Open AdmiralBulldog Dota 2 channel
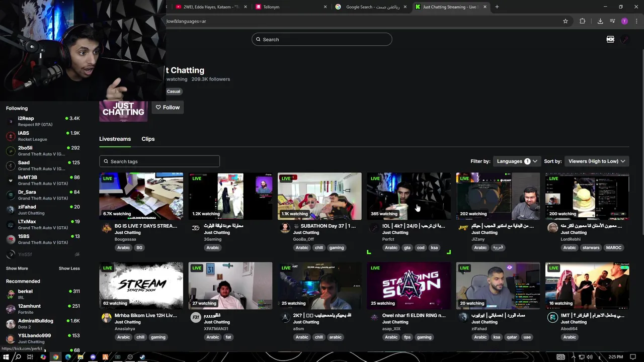The width and height of the screenshot is (644, 362). [x=42, y=324]
